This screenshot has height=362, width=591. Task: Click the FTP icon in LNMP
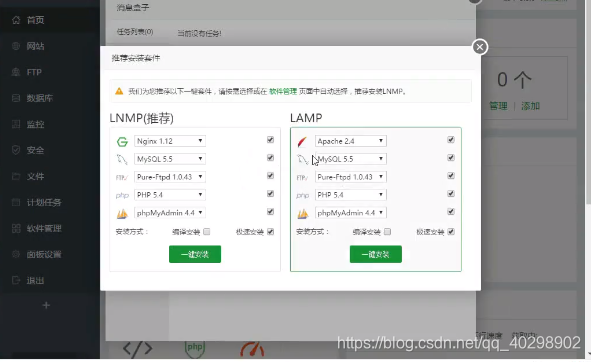(x=122, y=177)
